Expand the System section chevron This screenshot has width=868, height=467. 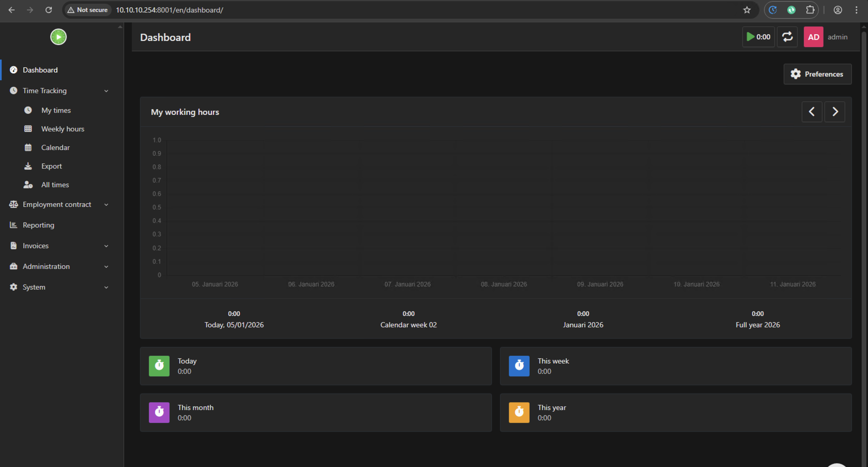tap(106, 288)
